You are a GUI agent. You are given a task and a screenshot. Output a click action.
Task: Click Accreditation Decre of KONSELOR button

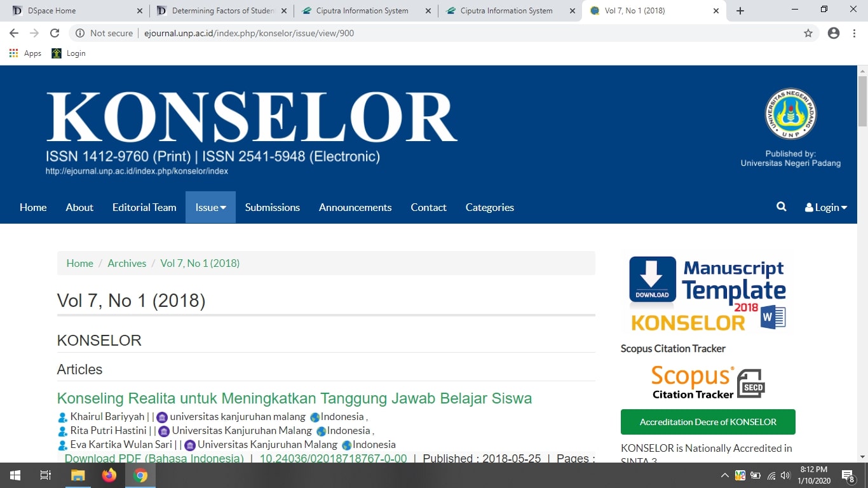click(708, 422)
